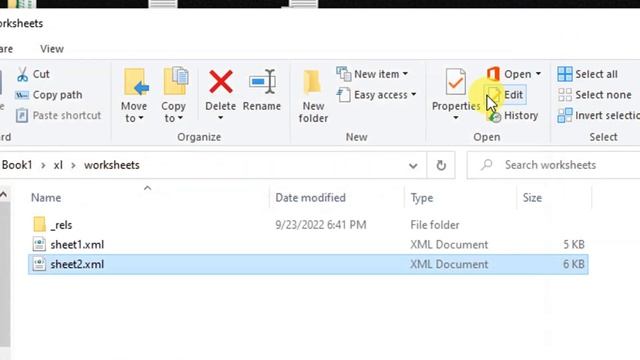Viewport: 640px width, 360px height.
Task: Click the Paste shortcut icon
Action: click(x=22, y=116)
